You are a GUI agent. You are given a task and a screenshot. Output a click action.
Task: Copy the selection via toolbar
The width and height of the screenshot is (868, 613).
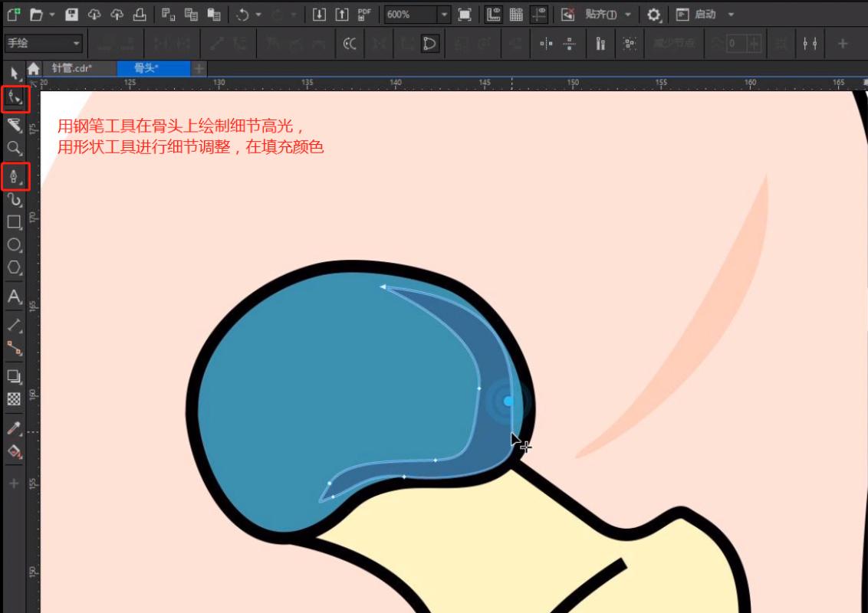[x=191, y=15]
